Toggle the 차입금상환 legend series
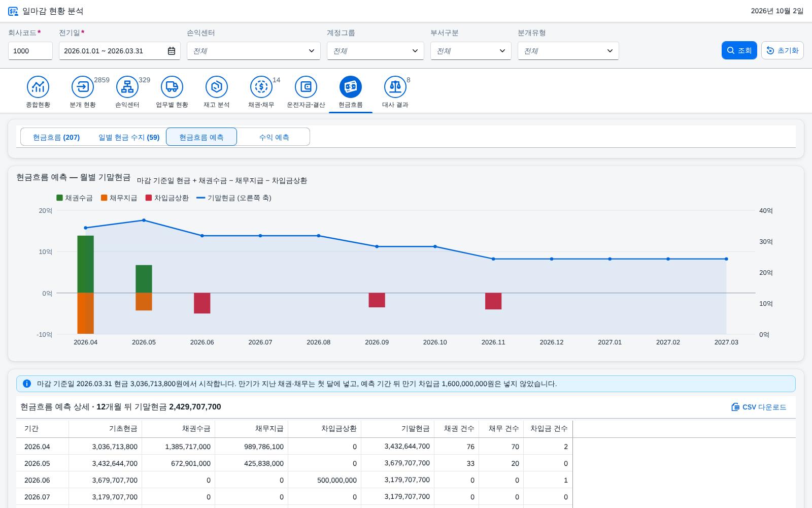Screen dimensions: 812x508 coord(167,198)
